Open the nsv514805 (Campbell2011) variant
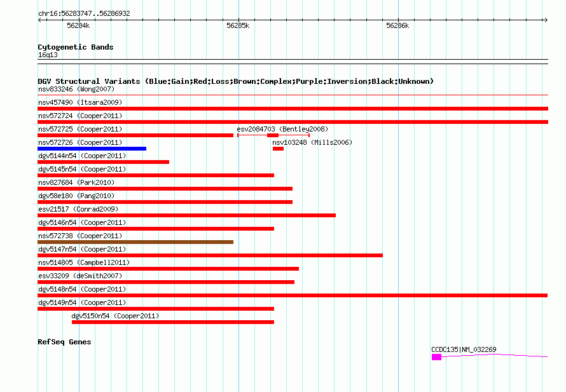This screenshot has height=392, width=566. pyautogui.click(x=84, y=262)
